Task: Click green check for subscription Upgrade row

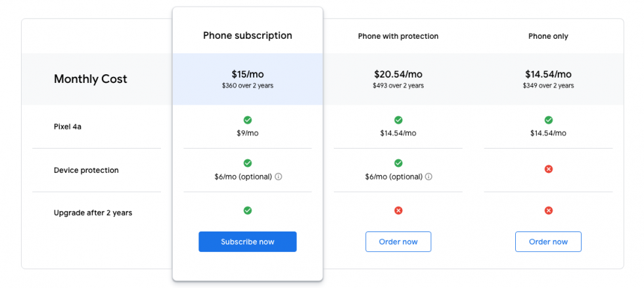Action: (x=248, y=210)
